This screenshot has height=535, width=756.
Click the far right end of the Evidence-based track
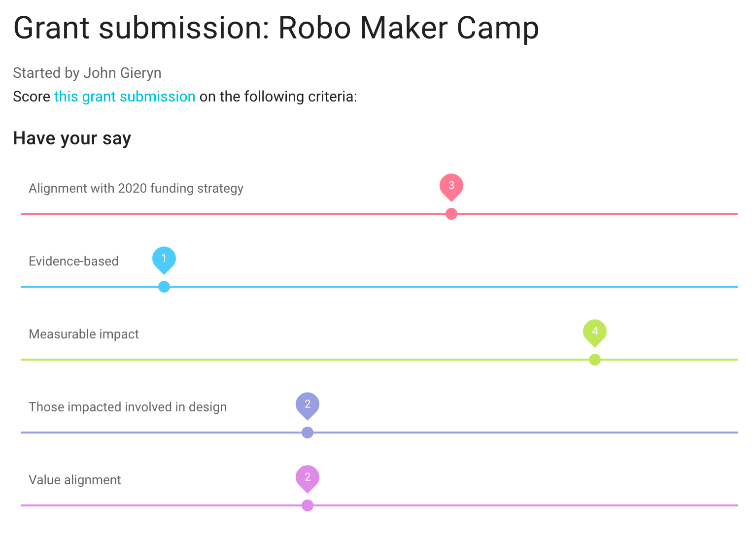pos(736,287)
